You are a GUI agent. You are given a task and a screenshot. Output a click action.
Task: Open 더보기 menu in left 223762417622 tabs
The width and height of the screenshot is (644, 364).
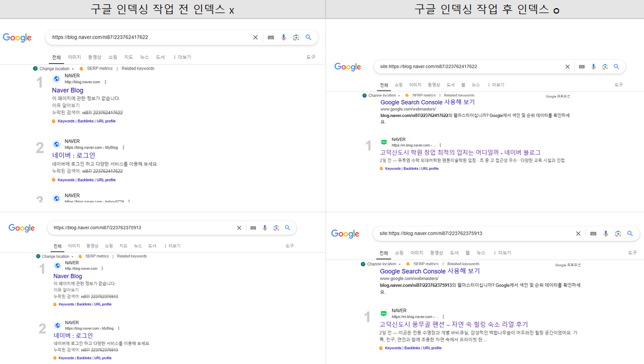tap(182, 58)
